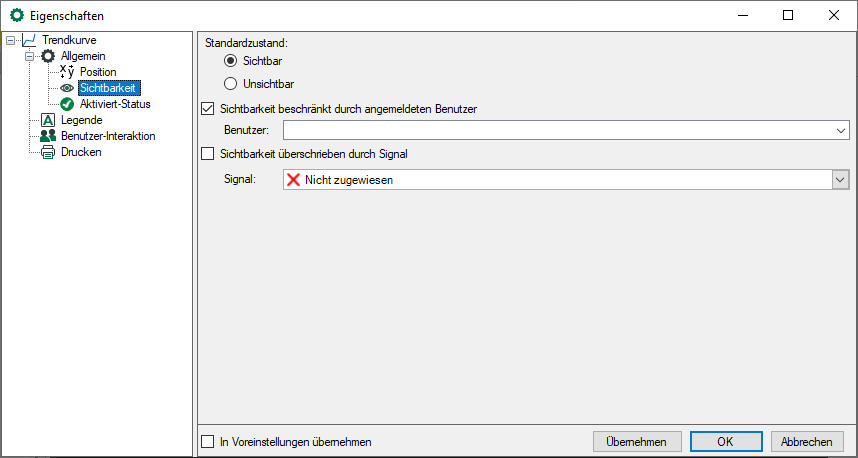Uncheck Sichtbarkeit beschränkt durch angemeldeten Benutzer
This screenshot has width=858, height=458.
208,109
